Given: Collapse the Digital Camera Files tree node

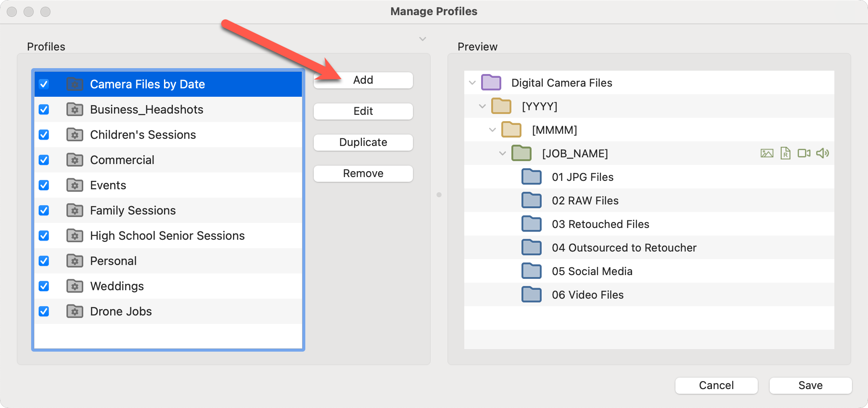Looking at the screenshot, I should (472, 83).
